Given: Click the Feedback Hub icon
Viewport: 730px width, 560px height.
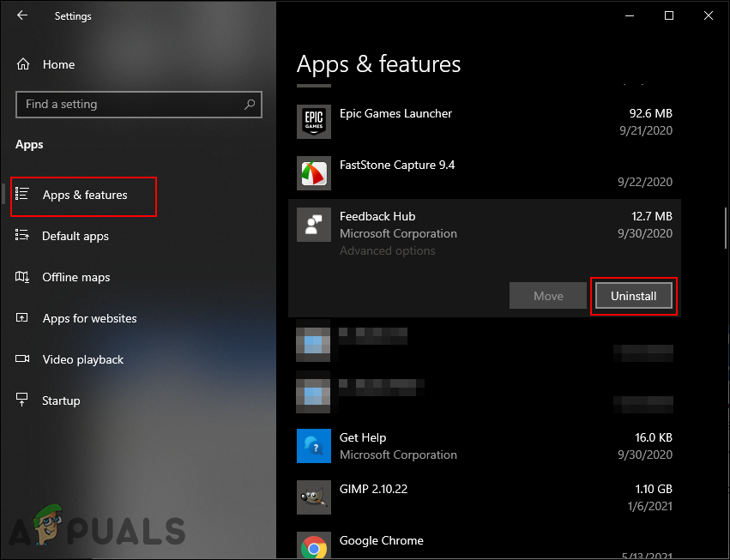Looking at the screenshot, I should pyautogui.click(x=313, y=225).
